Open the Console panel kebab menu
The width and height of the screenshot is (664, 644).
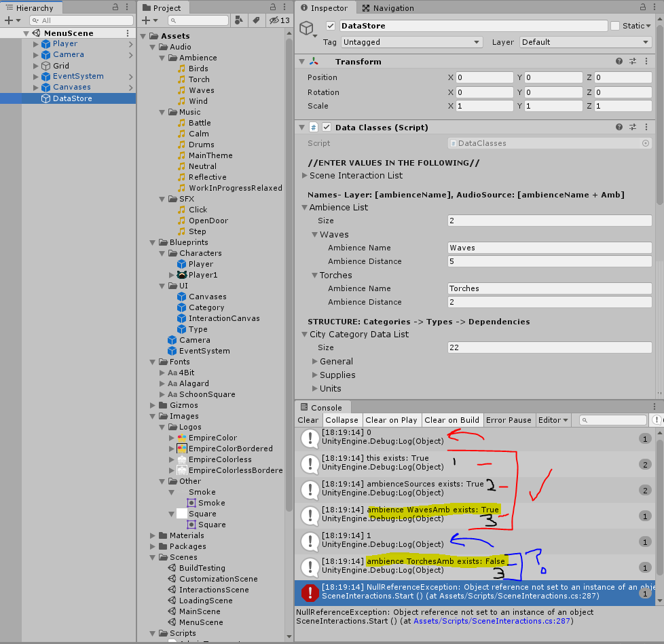point(654,406)
